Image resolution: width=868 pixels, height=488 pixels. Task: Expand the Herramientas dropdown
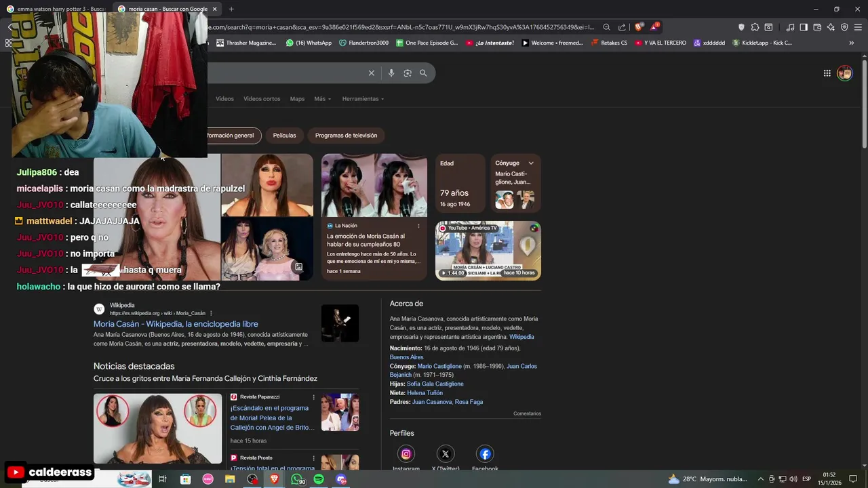click(363, 99)
